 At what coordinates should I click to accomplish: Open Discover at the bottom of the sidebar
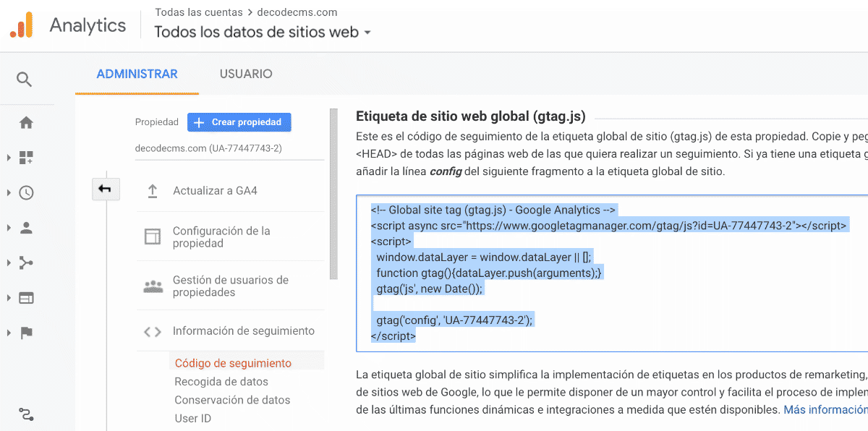[26, 414]
